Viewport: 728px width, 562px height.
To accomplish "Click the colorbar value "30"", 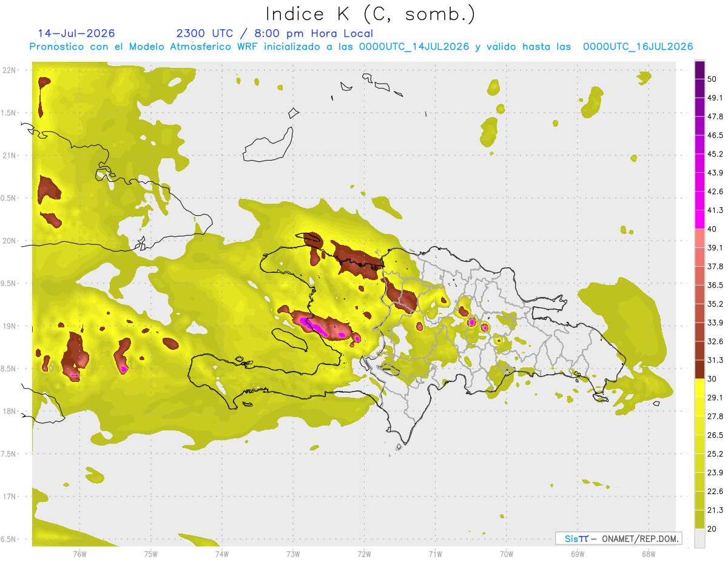I will 712,379.
